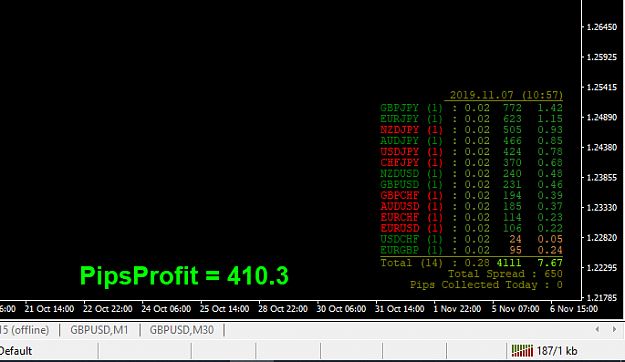This screenshot has width=625, height=362.
Task: Click the Default profile in status bar
Action: tap(16, 351)
